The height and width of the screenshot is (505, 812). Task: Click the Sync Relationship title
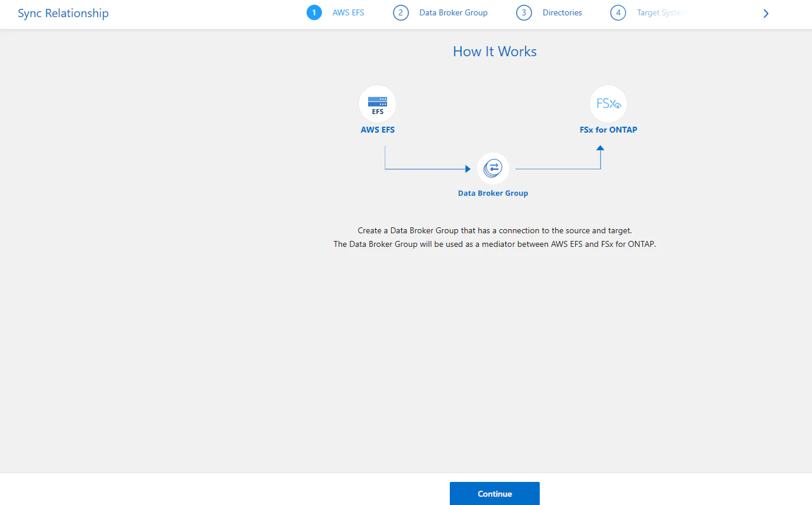[x=63, y=13]
